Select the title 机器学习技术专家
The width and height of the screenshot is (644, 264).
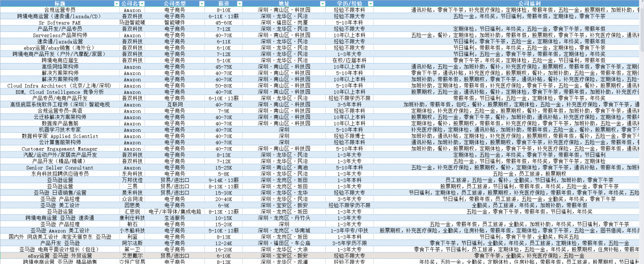[x=60, y=130]
